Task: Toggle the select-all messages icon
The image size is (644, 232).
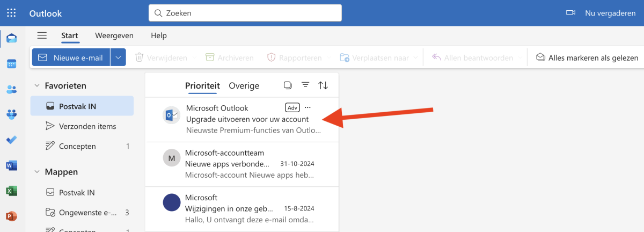Action: (288, 85)
